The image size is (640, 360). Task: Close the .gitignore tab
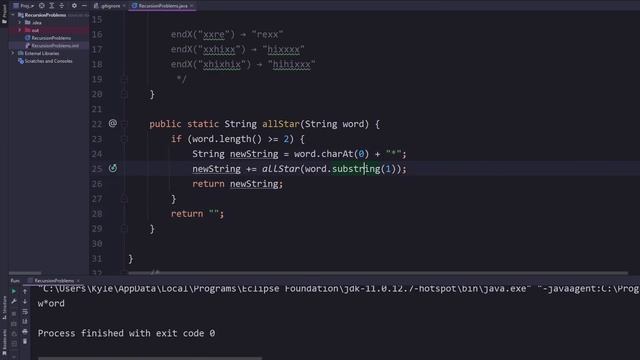[x=124, y=6]
